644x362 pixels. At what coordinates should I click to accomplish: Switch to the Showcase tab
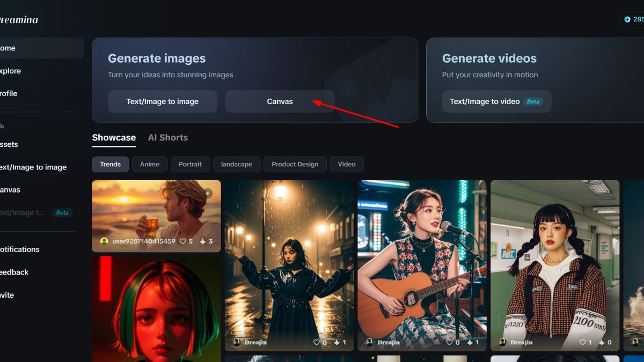point(114,137)
